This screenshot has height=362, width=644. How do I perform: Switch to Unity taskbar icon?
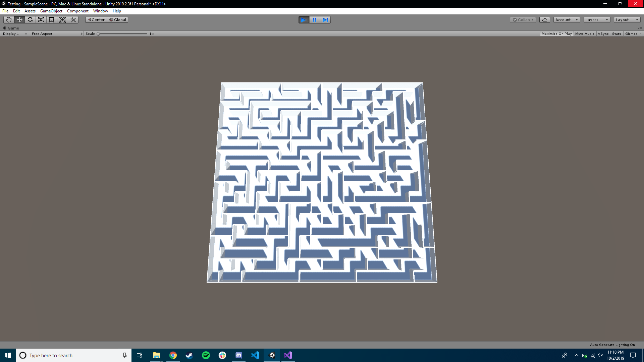tap(272, 355)
